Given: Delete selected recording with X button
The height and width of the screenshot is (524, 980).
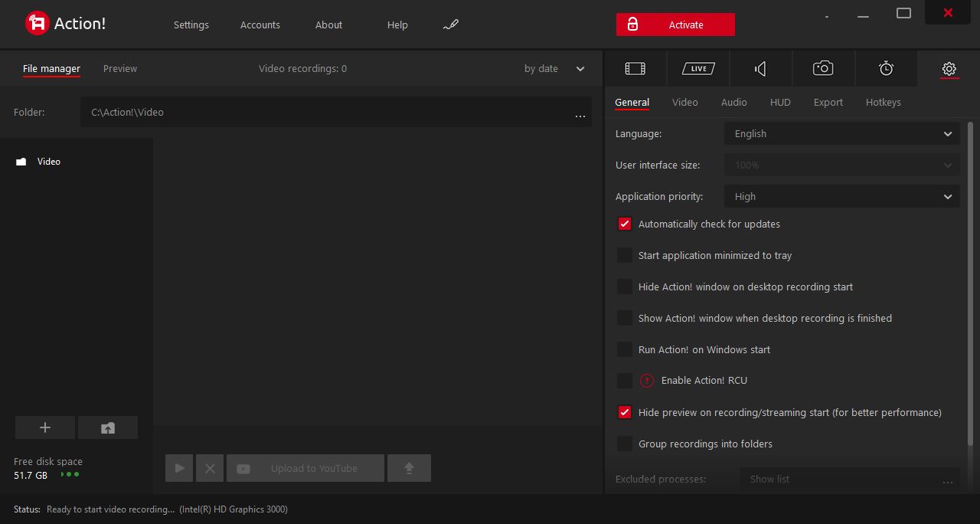Looking at the screenshot, I should [x=210, y=468].
